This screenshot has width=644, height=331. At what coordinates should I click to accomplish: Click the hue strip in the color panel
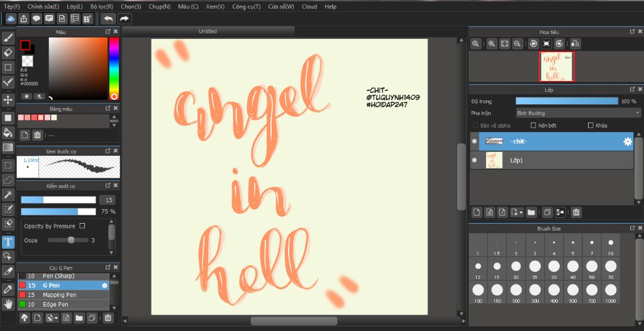point(114,68)
